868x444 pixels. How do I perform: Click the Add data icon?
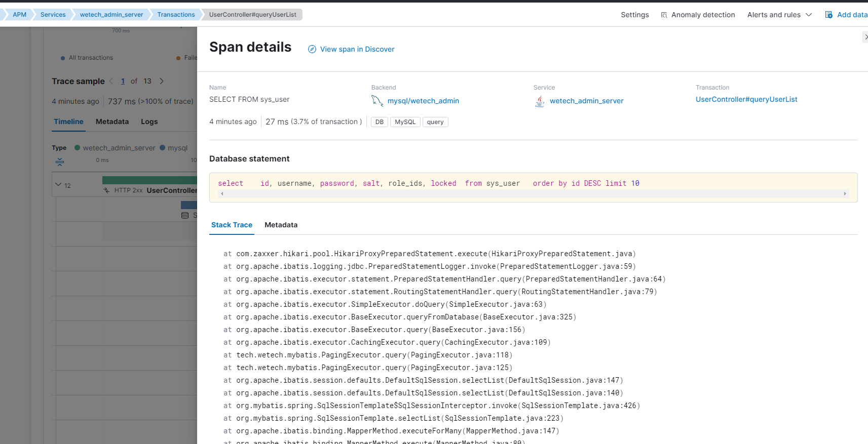pyautogui.click(x=829, y=15)
